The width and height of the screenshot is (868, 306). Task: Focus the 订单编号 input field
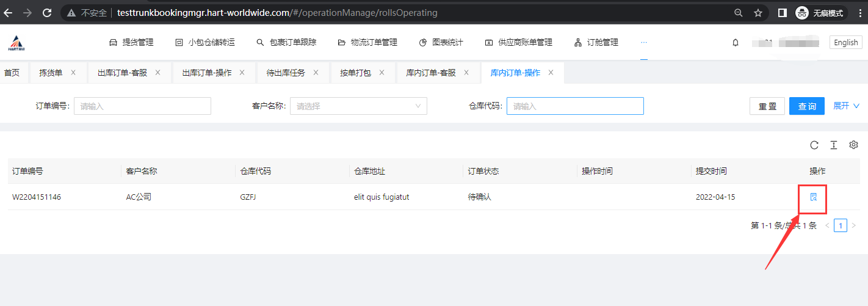pyautogui.click(x=142, y=106)
